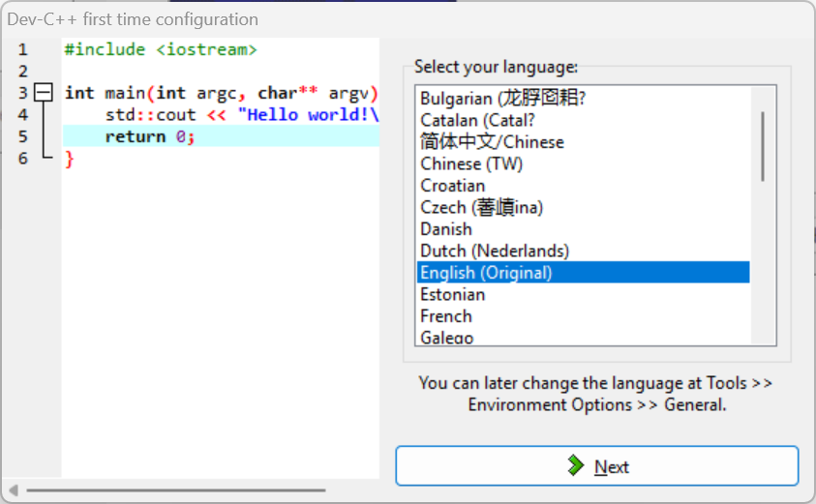
Task: Collapse the main function code fold on line 3
Action: click(x=44, y=93)
